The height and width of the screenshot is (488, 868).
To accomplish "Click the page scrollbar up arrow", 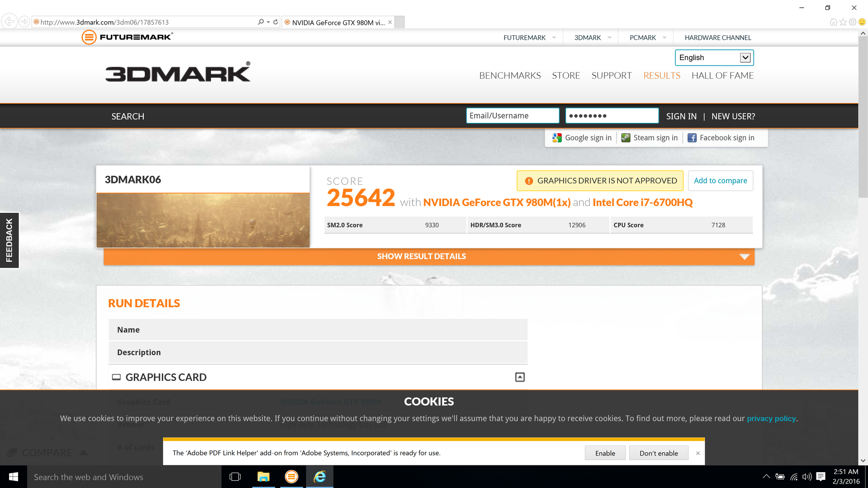I will coord(863,33).
